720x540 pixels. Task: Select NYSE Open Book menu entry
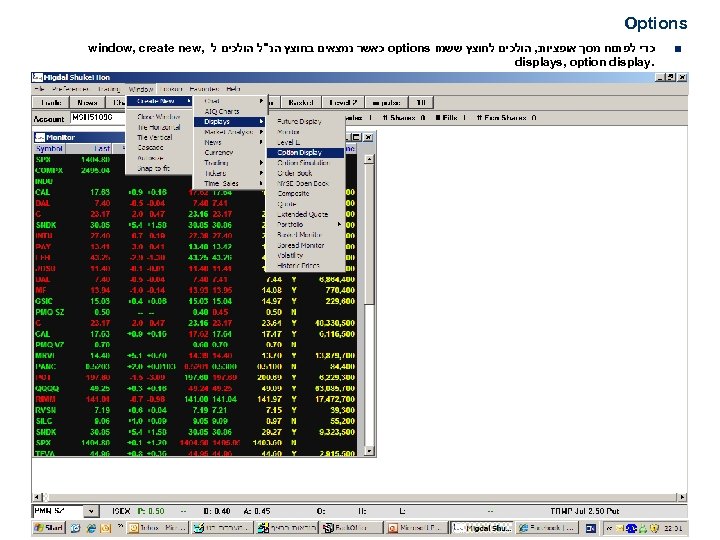(x=303, y=183)
